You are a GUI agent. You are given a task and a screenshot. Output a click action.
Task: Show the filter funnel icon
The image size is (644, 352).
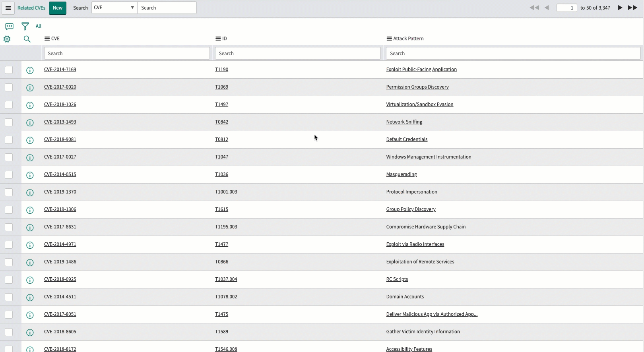(25, 26)
